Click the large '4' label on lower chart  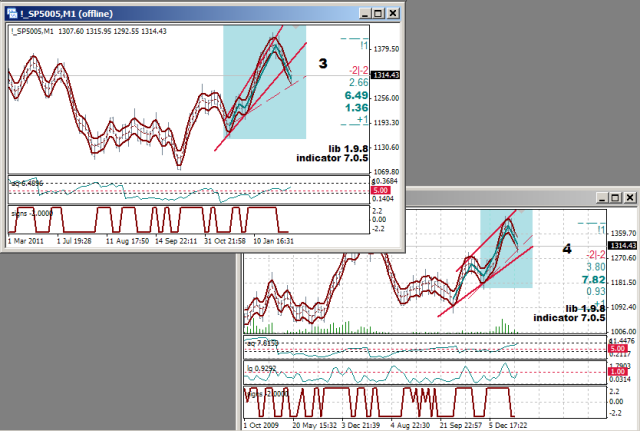[x=567, y=246]
